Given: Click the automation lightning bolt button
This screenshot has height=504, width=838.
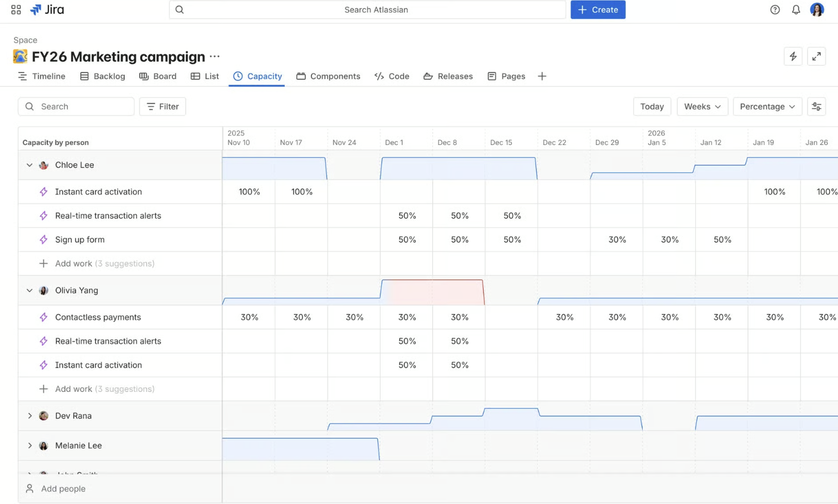Looking at the screenshot, I should coord(793,56).
